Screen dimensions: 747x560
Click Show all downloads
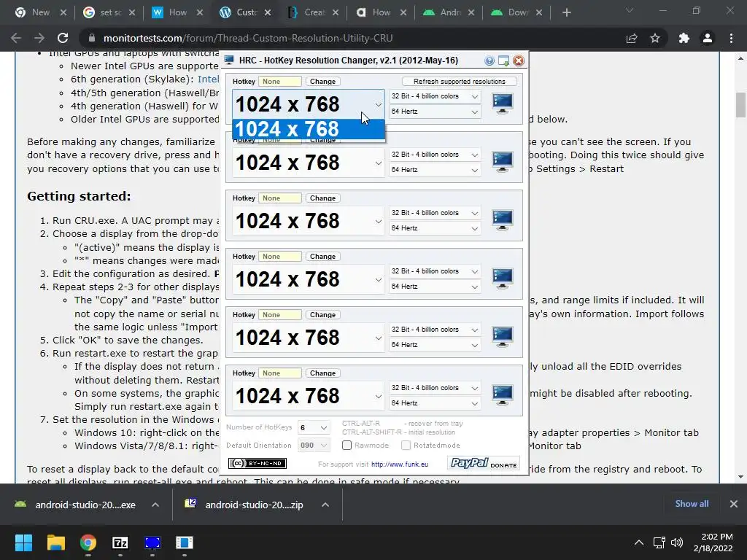click(x=692, y=504)
